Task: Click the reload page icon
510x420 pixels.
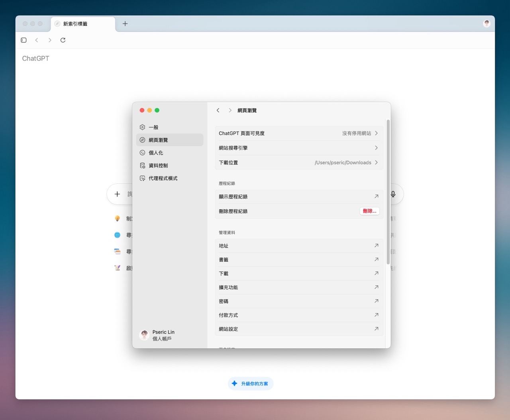Action: [x=63, y=40]
